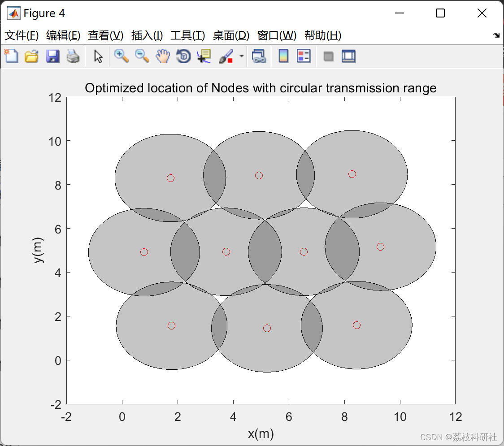The height and width of the screenshot is (446, 504).
Task: Open the 桌面(D) menu
Action: tap(231, 35)
